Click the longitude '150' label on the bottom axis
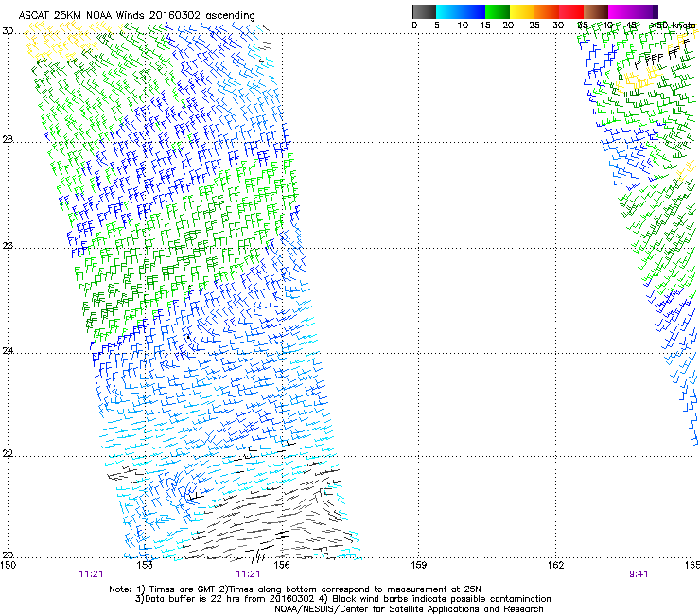The width and height of the screenshot is (700, 615). [x=8, y=565]
